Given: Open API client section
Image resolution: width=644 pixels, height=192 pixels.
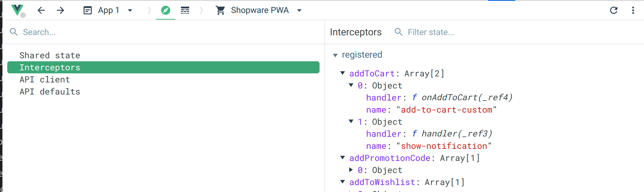Looking at the screenshot, I should tap(45, 79).
